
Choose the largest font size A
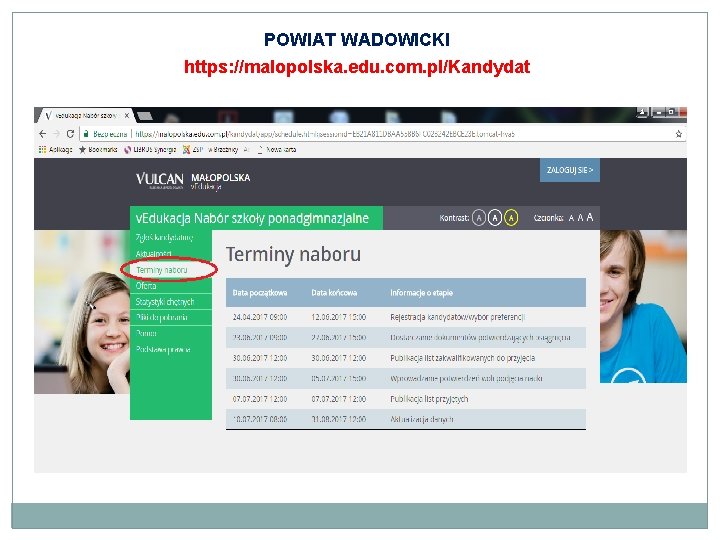pyautogui.click(x=590, y=217)
